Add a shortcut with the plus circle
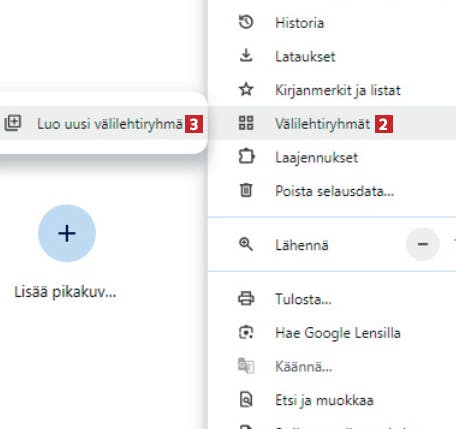Screen dimensions: 456x429 pyautogui.click(x=67, y=233)
